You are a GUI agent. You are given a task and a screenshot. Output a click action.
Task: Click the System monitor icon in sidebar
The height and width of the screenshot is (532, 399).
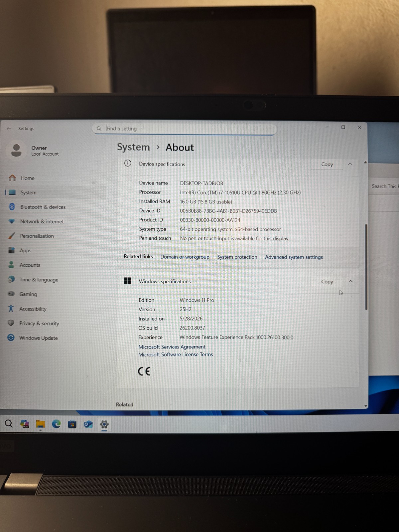coord(12,192)
